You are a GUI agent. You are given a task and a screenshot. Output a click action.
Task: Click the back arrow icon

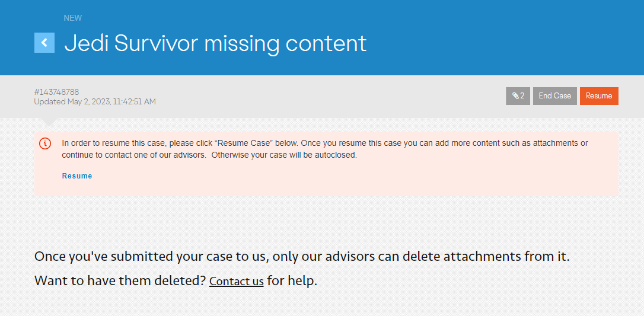[x=44, y=43]
